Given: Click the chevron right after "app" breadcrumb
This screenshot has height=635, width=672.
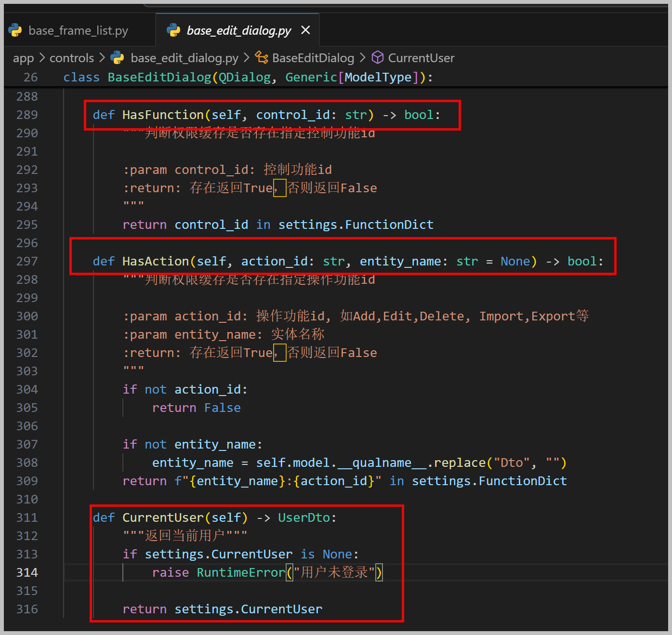Looking at the screenshot, I should click(x=41, y=58).
